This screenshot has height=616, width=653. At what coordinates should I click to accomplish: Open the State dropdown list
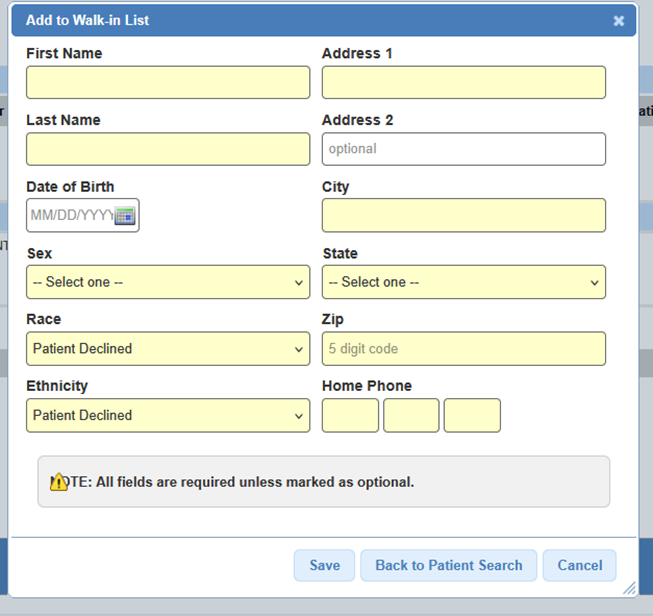click(x=463, y=282)
